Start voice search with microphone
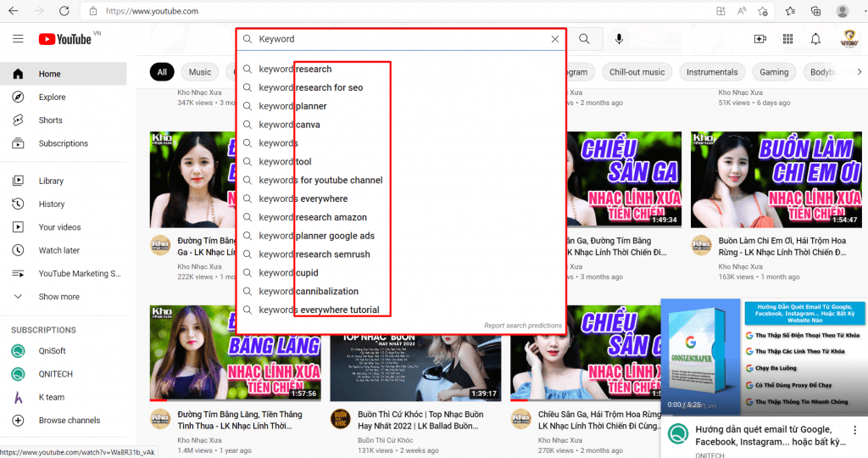The height and width of the screenshot is (458, 868). pos(619,39)
